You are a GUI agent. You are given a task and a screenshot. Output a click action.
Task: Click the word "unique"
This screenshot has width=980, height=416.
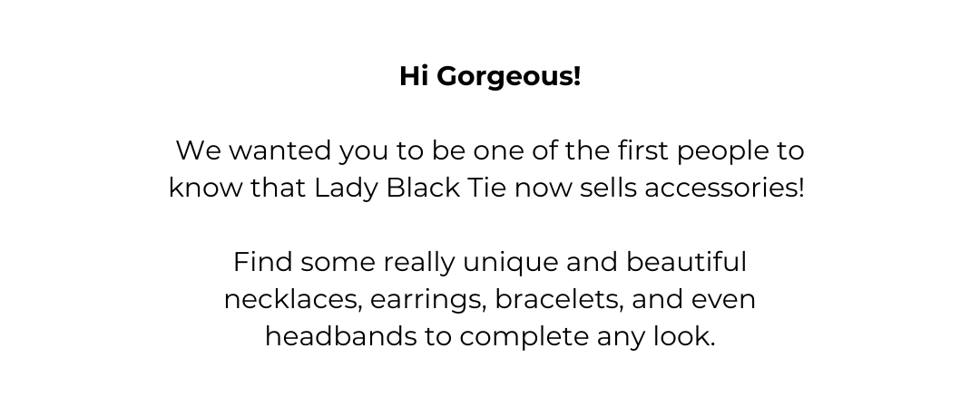tap(510, 263)
